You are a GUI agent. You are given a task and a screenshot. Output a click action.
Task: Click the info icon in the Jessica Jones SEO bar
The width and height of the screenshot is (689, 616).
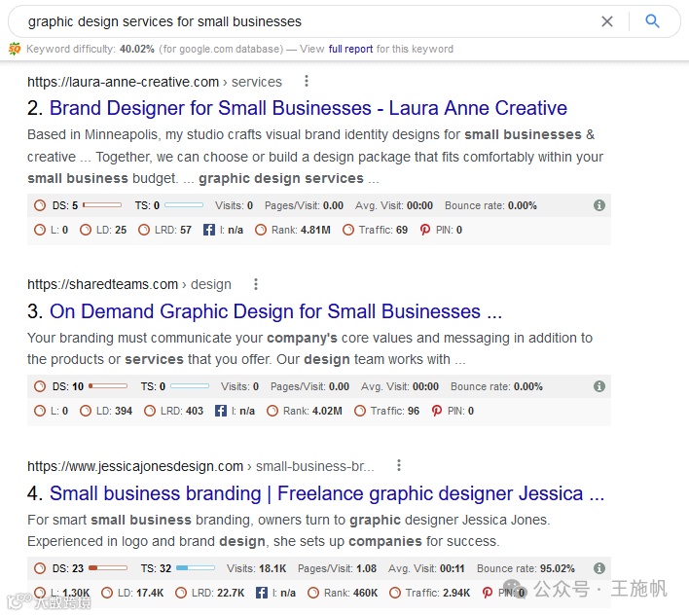coord(599,568)
